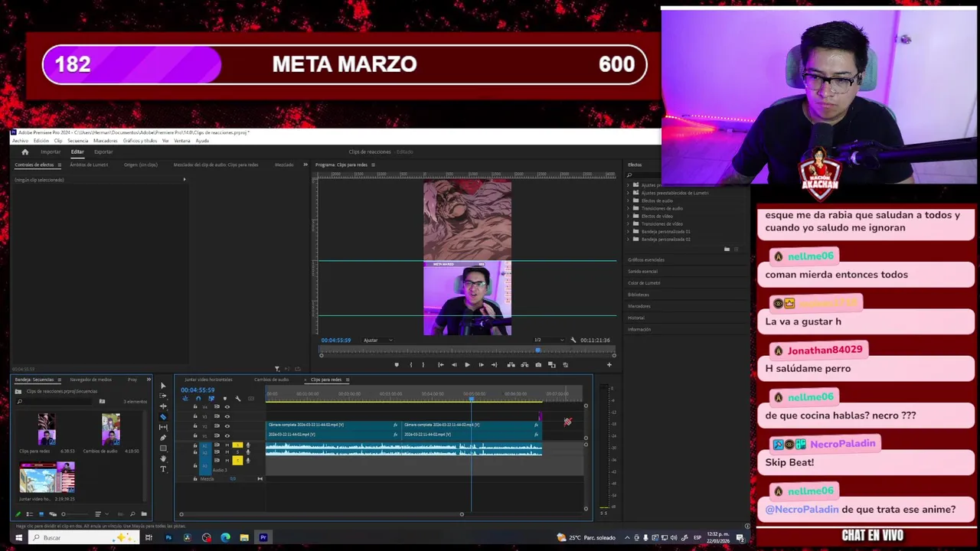
Task: Step forward one frame in Program Monitor
Action: click(482, 364)
